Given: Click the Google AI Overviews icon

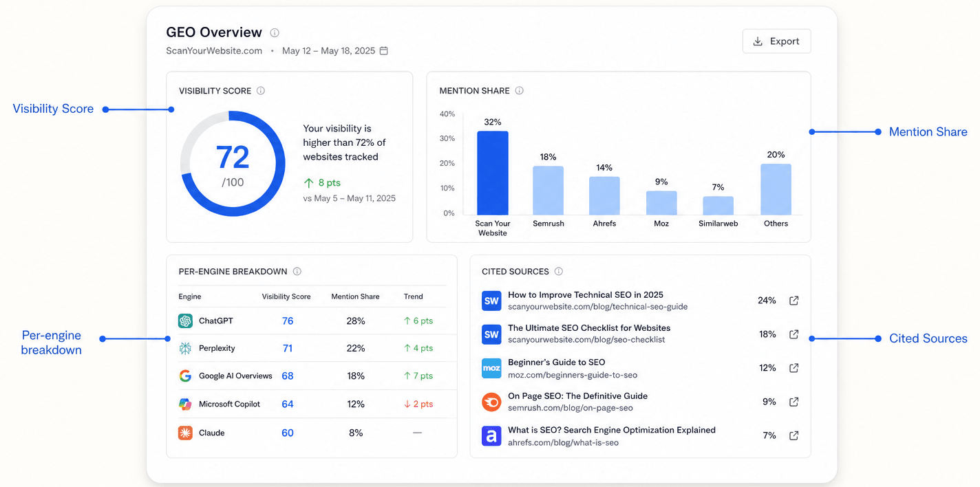Looking at the screenshot, I should tap(185, 376).
